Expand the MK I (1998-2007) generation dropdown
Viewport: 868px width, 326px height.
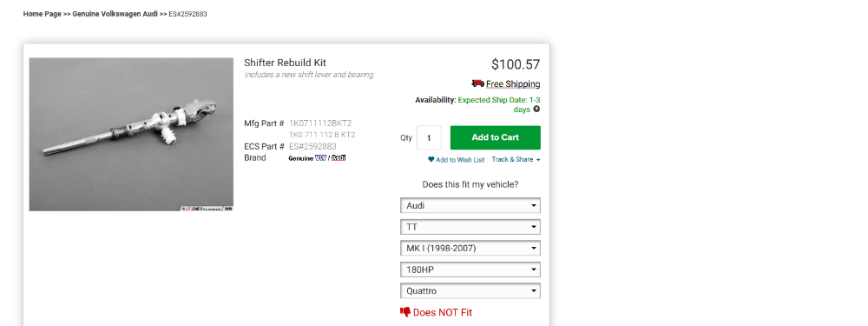coord(470,249)
